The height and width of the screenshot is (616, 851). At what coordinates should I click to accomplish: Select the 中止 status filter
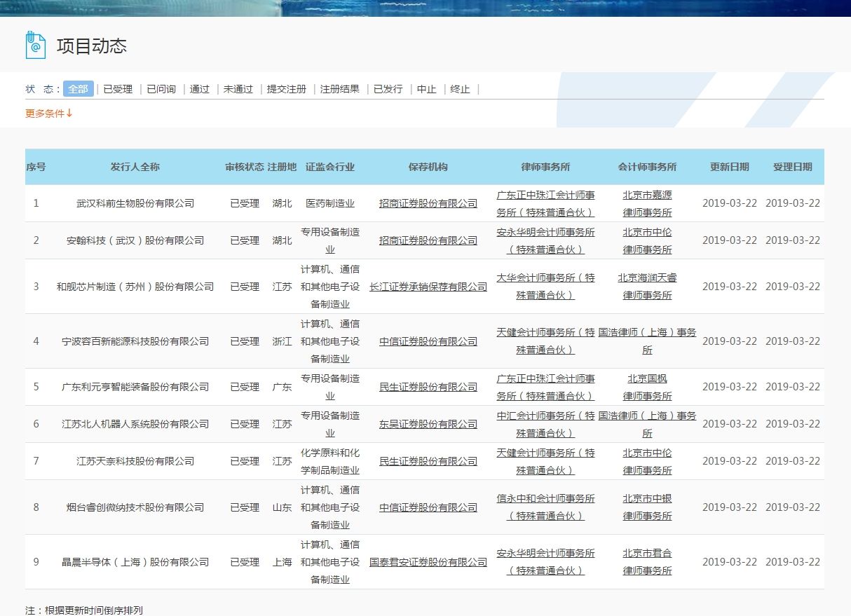(425, 89)
